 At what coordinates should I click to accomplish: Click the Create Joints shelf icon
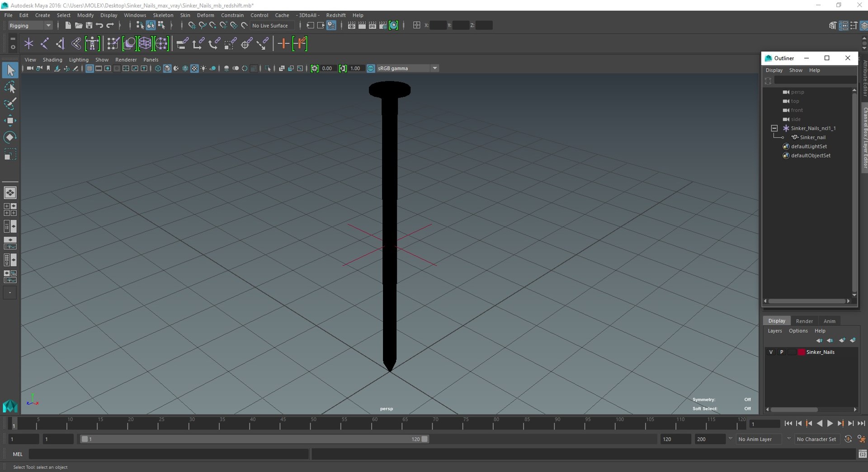[44, 44]
